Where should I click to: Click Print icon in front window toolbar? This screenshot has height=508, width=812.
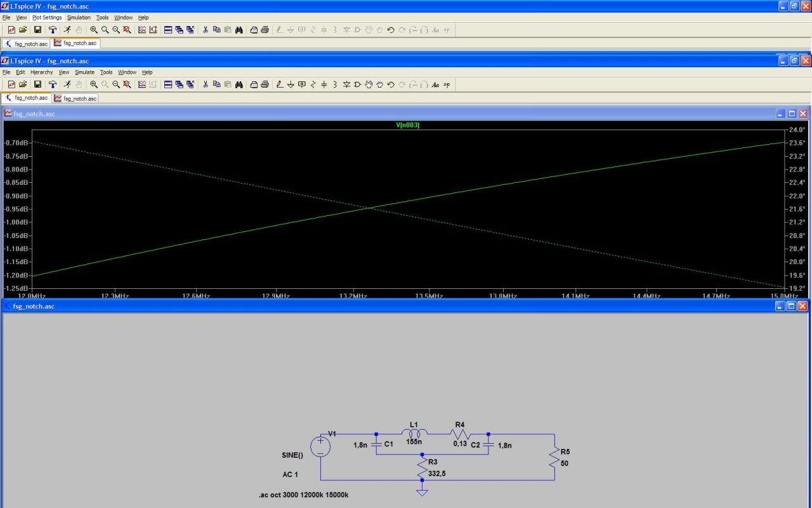click(x=265, y=84)
